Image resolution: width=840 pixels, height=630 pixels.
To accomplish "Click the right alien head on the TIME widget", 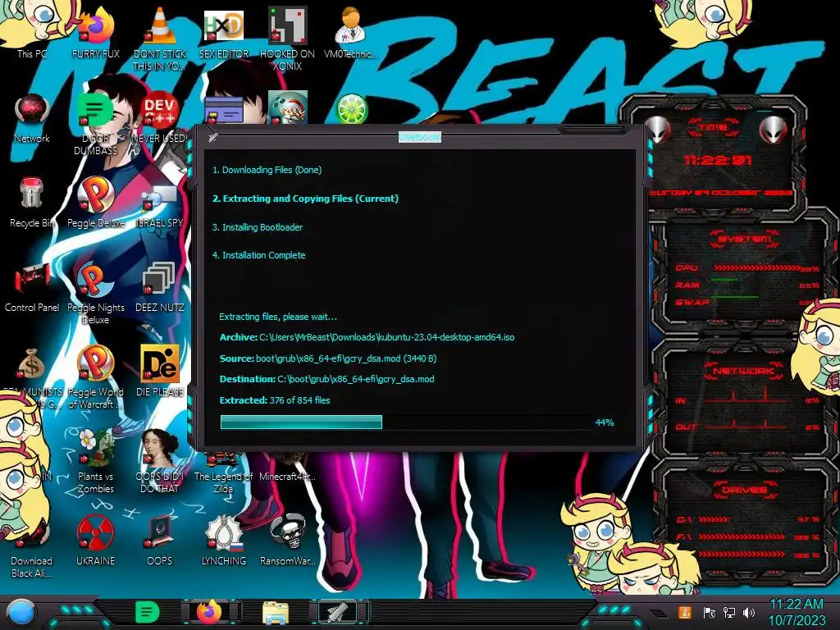I will coord(773,129).
